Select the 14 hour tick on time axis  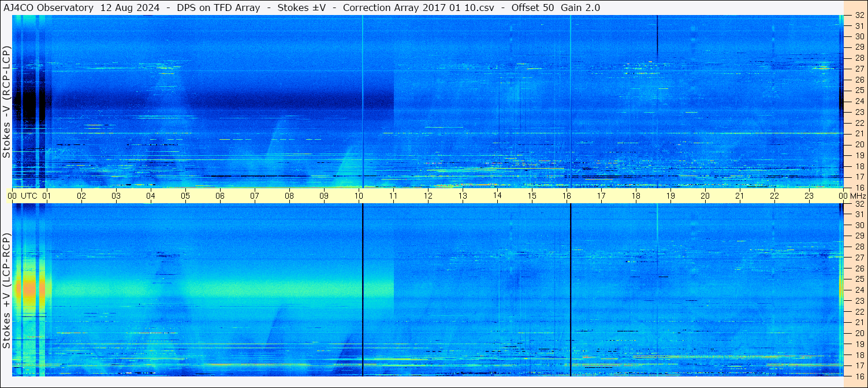tap(497, 196)
